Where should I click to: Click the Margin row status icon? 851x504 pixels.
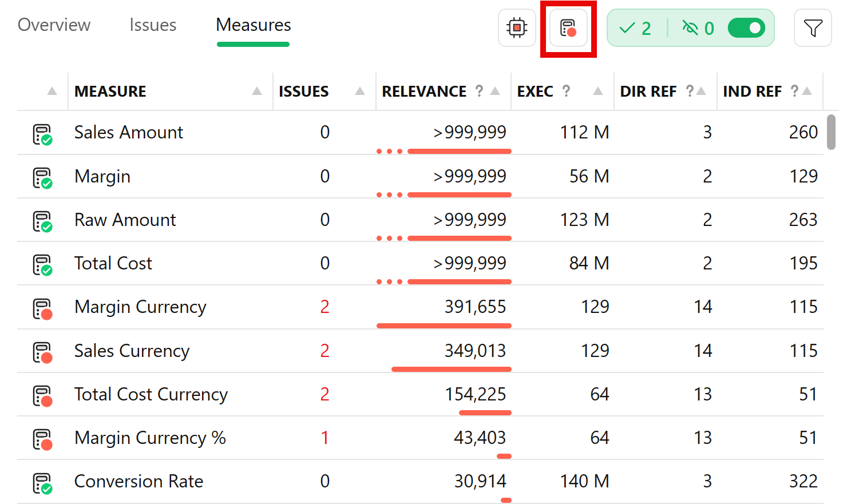[42, 178]
